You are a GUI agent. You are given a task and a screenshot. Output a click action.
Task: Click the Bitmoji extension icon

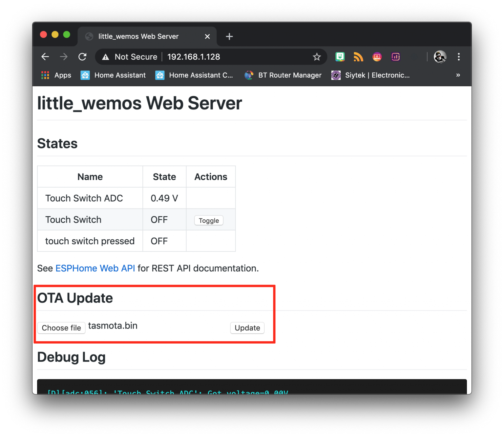point(340,57)
